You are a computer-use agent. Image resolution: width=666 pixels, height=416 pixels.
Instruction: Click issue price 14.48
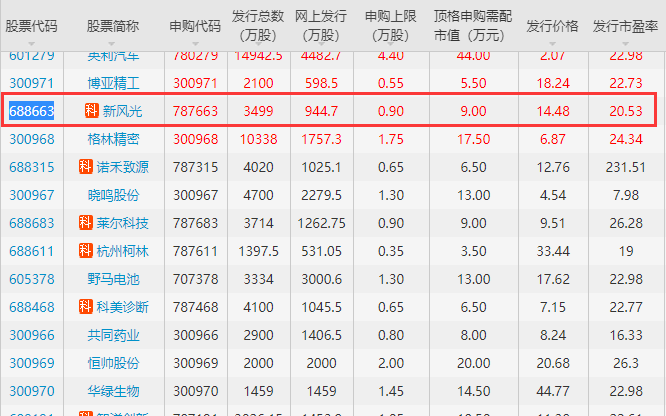pyautogui.click(x=553, y=111)
